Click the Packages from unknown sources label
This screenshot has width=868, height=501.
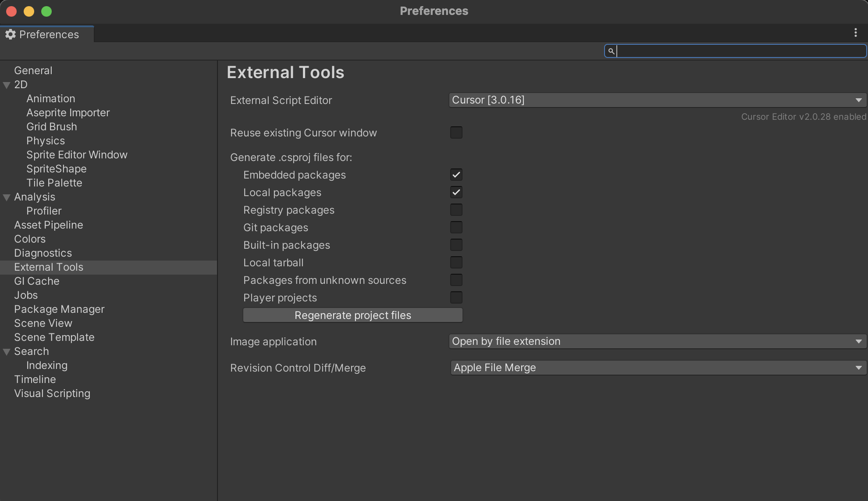click(x=325, y=280)
